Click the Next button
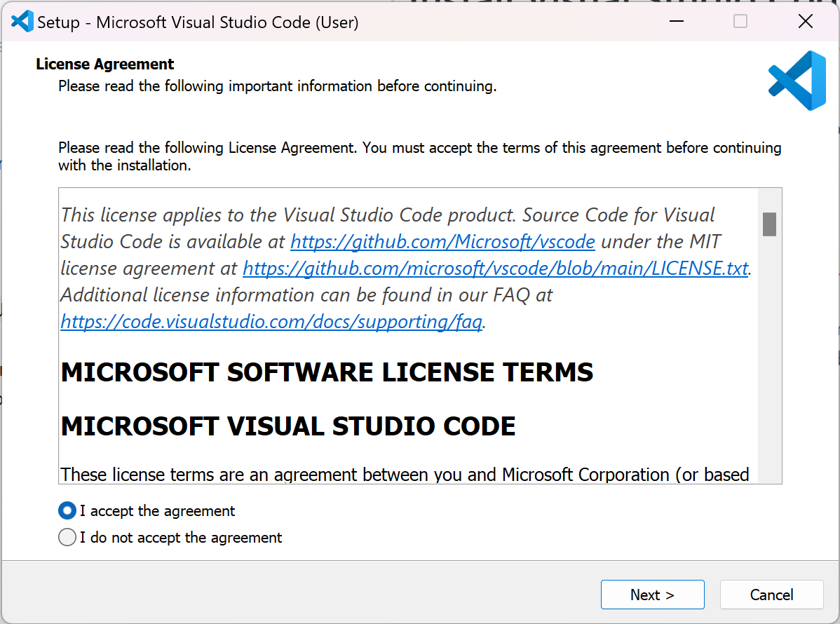840x624 pixels. [x=652, y=594]
